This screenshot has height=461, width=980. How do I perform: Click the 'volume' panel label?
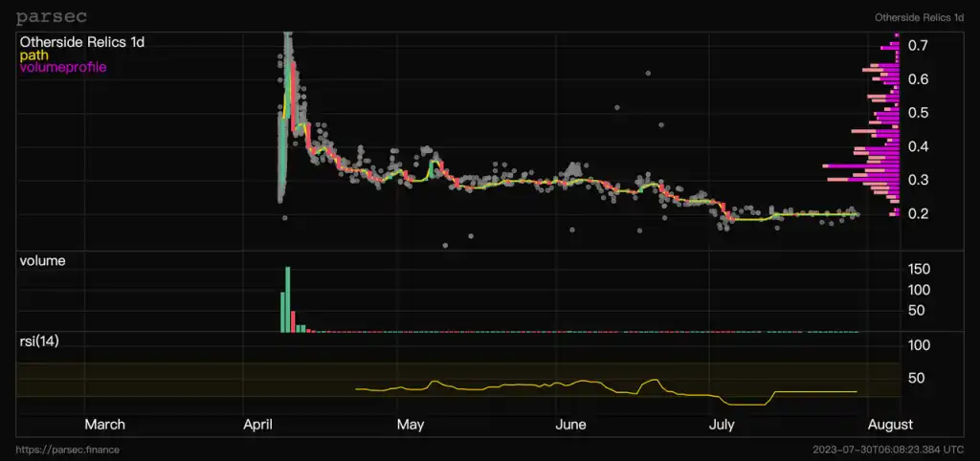(42, 261)
